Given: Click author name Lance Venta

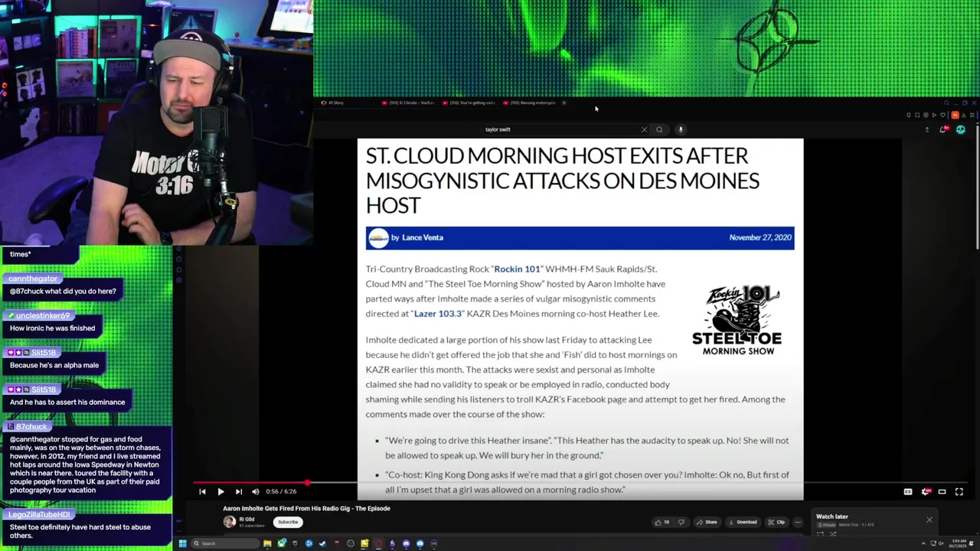Looking at the screenshot, I should point(423,238).
